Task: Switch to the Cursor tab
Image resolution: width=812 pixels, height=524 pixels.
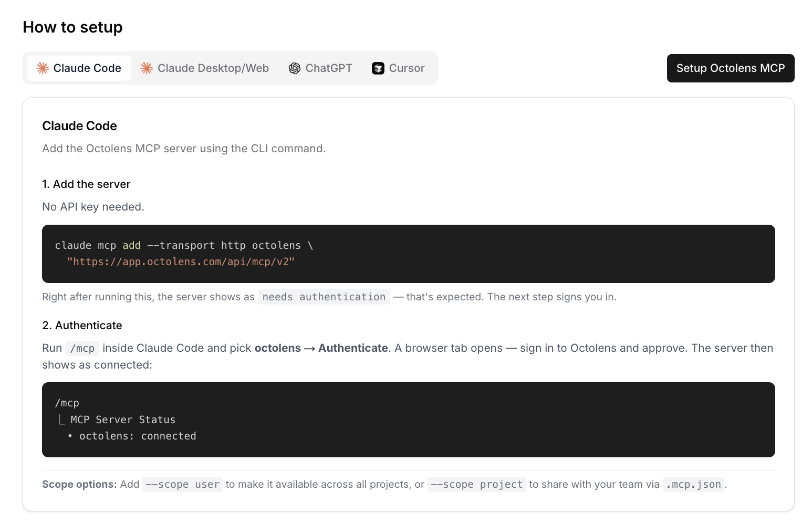Action: click(399, 68)
